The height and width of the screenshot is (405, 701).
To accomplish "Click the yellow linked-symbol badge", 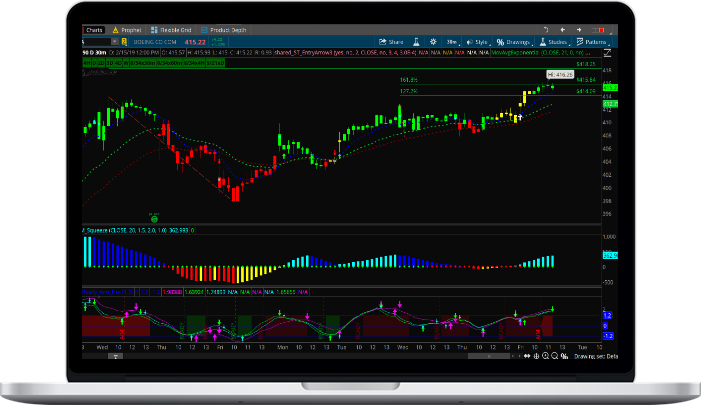I will (125, 42).
